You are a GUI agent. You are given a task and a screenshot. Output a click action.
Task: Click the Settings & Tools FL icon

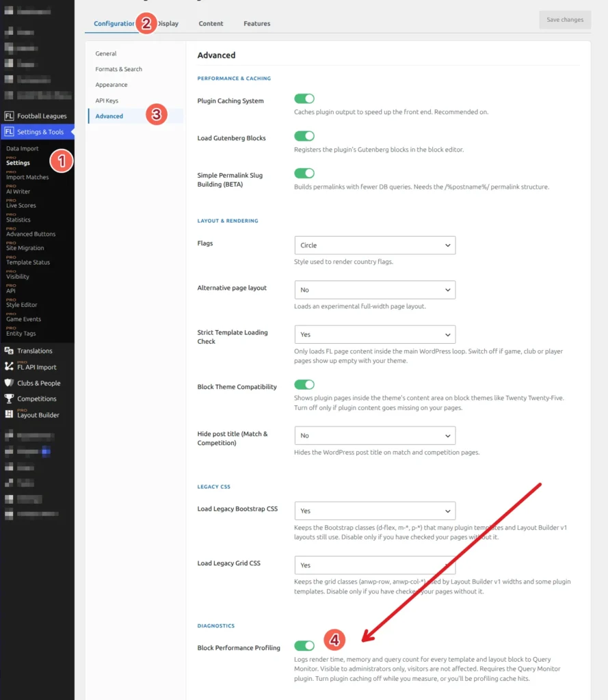tap(9, 132)
